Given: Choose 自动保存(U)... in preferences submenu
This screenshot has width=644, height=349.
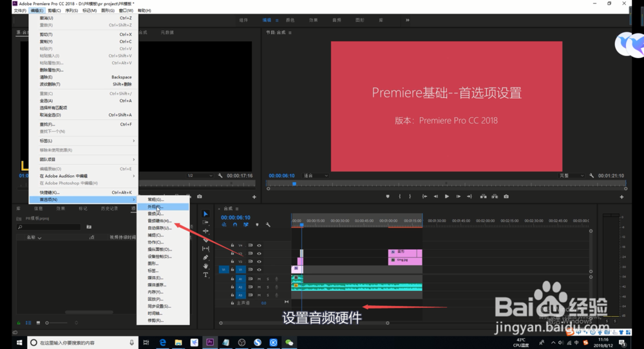Looking at the screenshot, I should pyautogui.click(x=163, y=228).
